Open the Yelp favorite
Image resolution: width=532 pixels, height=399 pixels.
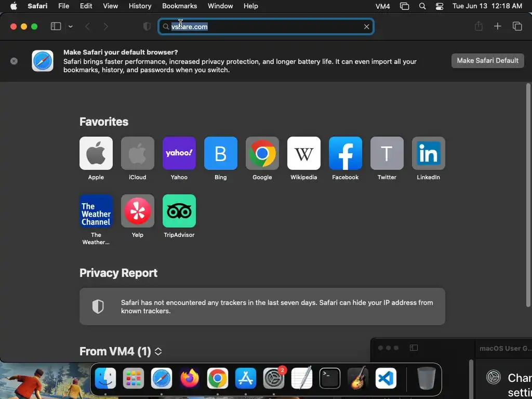[137, 211]
